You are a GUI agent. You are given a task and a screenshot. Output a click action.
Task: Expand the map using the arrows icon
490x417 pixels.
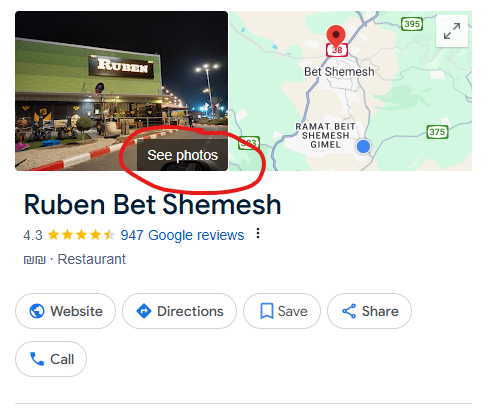click(x=452, y=31)
